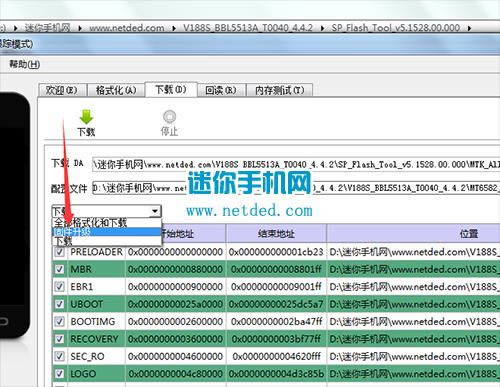Toggle the PRELOADER checkbox
Viewport: 500px width, 387px height.
click(60, 252)
